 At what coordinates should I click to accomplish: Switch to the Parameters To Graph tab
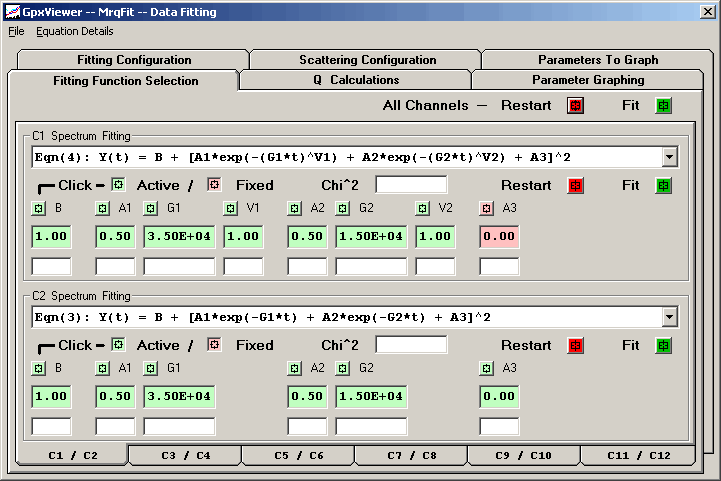598,60
